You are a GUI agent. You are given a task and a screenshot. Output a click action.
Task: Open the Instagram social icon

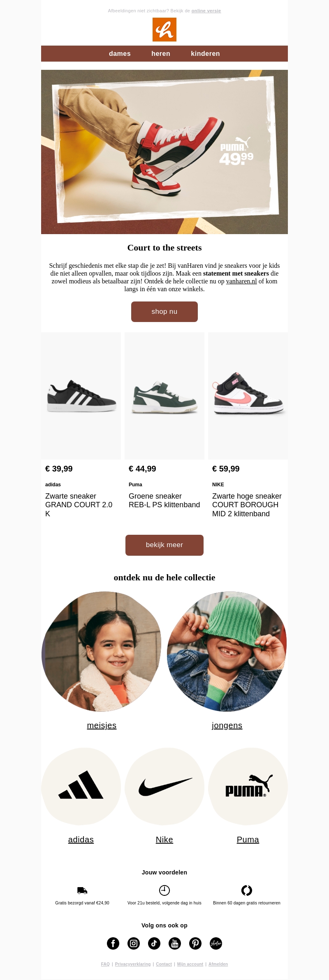pos(134,943)
